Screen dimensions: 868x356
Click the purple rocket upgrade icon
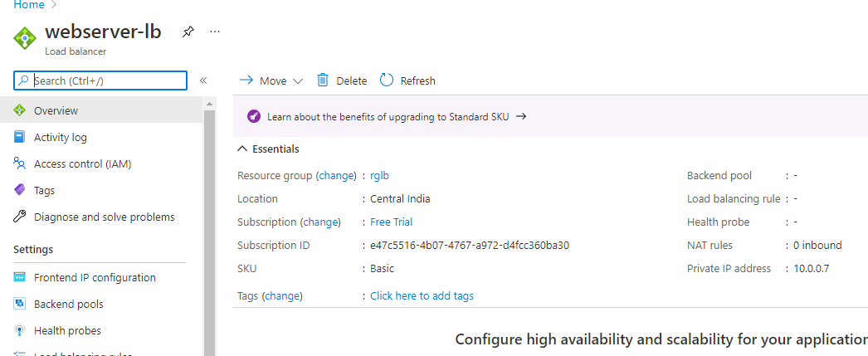(x=254, y=116)
